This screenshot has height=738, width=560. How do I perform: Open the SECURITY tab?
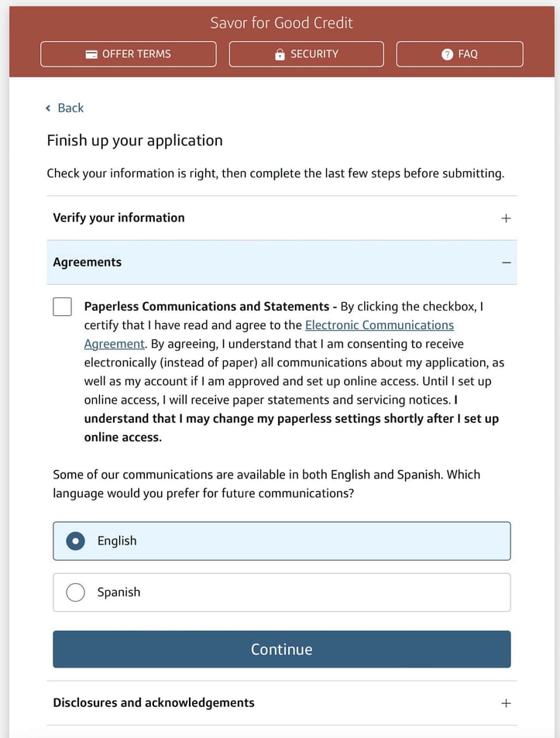tap(307, 54)
